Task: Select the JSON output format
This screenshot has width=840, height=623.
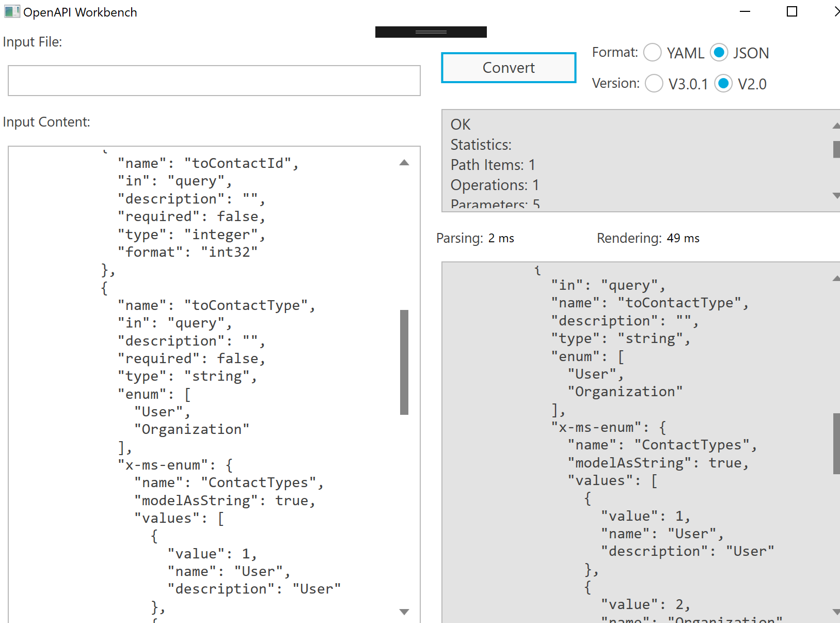Action: [720, 52]
